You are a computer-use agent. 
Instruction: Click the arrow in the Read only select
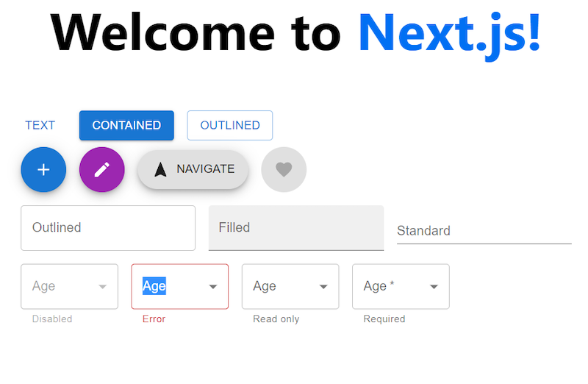[x=323, y=287]
